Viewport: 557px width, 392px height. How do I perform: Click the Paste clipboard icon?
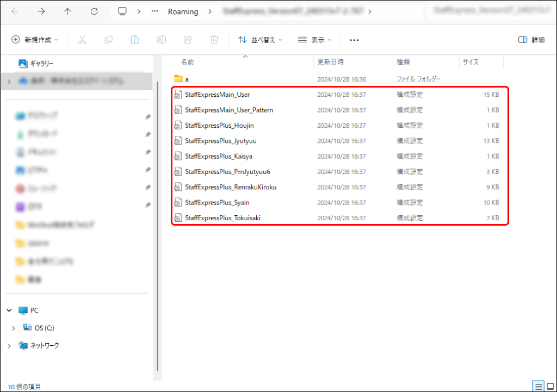pyautogui.click(x=135, y=40)
